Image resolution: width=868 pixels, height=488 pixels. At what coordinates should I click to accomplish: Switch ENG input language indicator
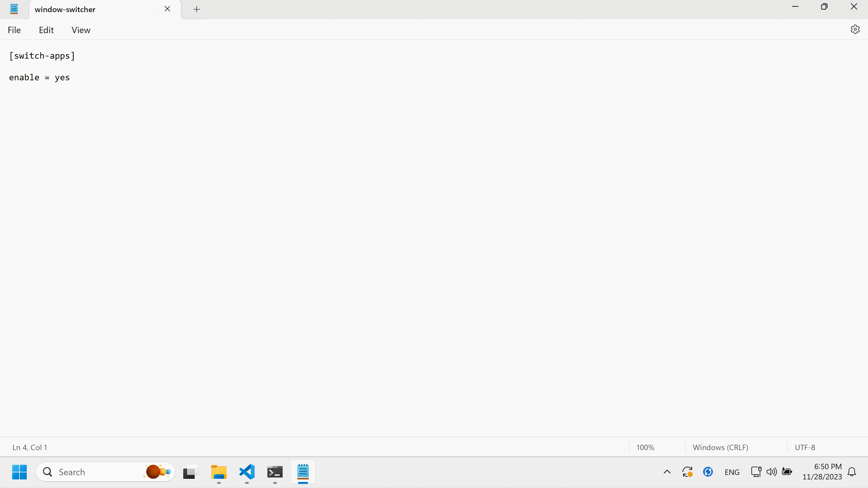click(x=732, y=472)
